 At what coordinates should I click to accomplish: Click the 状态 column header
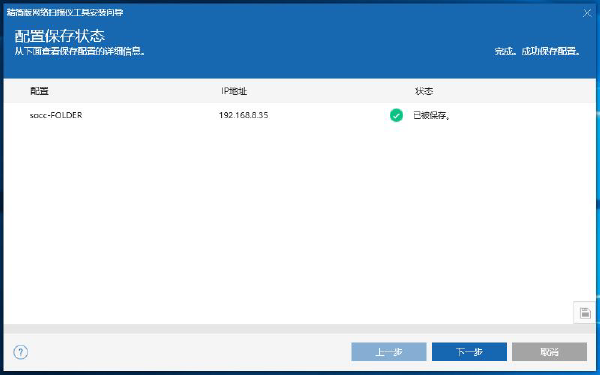424,91
